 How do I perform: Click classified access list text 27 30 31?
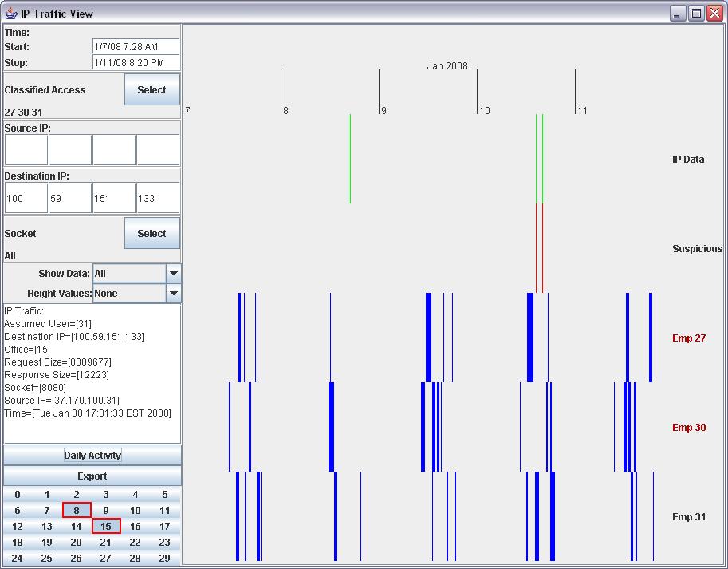tap(24, 112)
